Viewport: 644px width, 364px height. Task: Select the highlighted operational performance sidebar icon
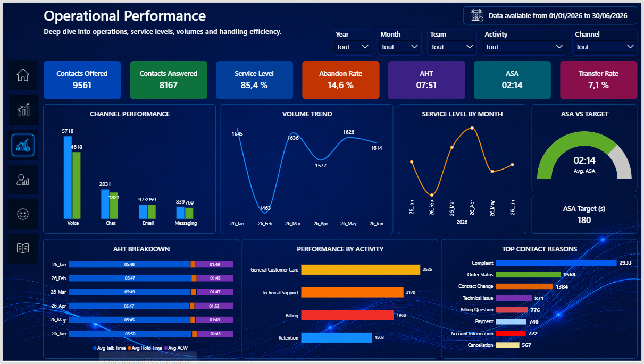click(23, 145)
